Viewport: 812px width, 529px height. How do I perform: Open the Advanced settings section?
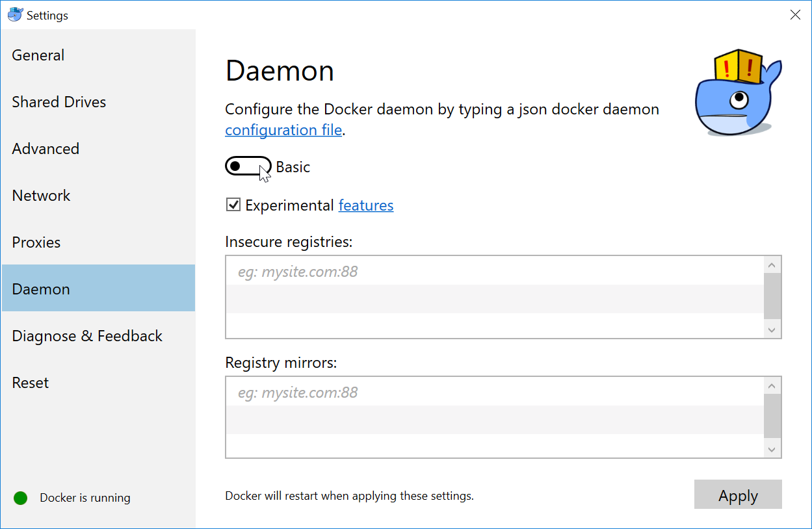45,149
